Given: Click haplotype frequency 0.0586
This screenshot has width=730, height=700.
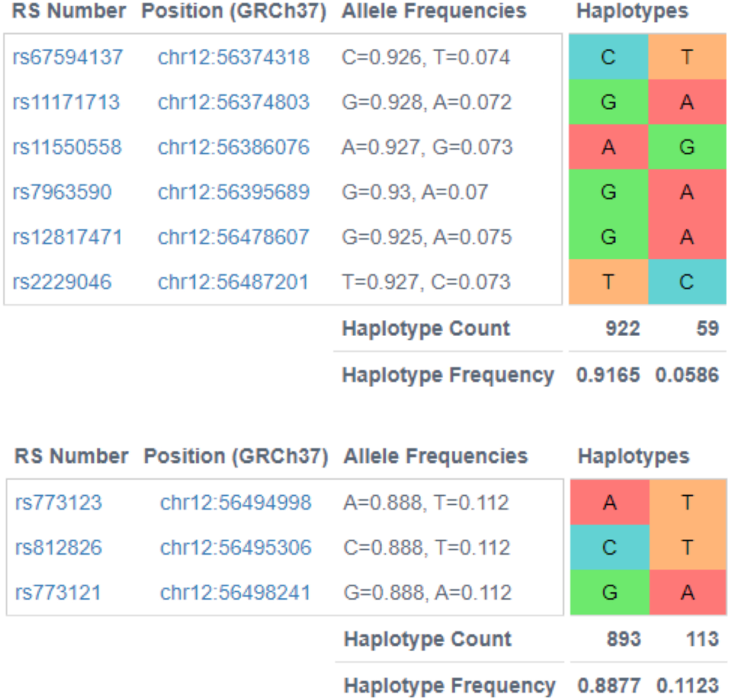Looking at the screenshot, I should [x=687, y=375].
